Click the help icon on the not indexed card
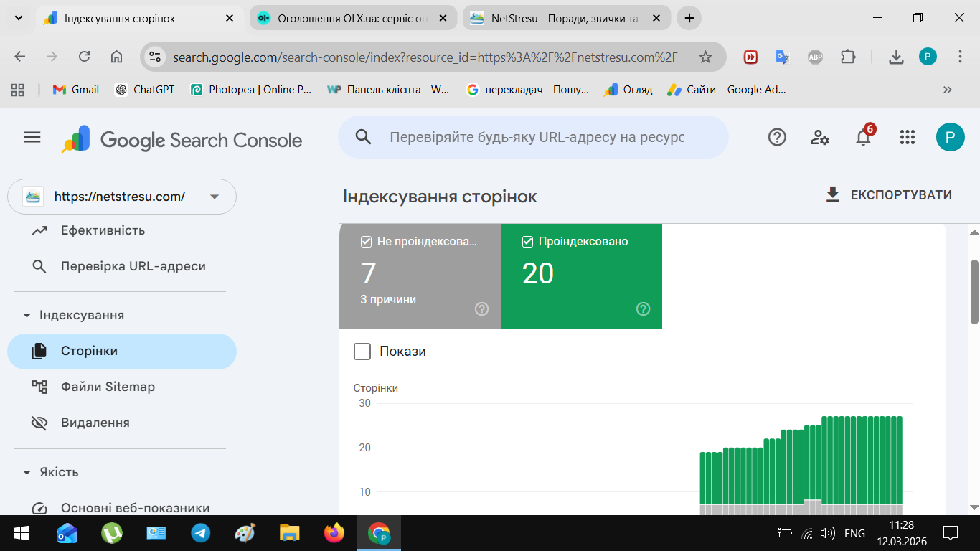This screenshot has height=551, width=980. click(482, 309)
